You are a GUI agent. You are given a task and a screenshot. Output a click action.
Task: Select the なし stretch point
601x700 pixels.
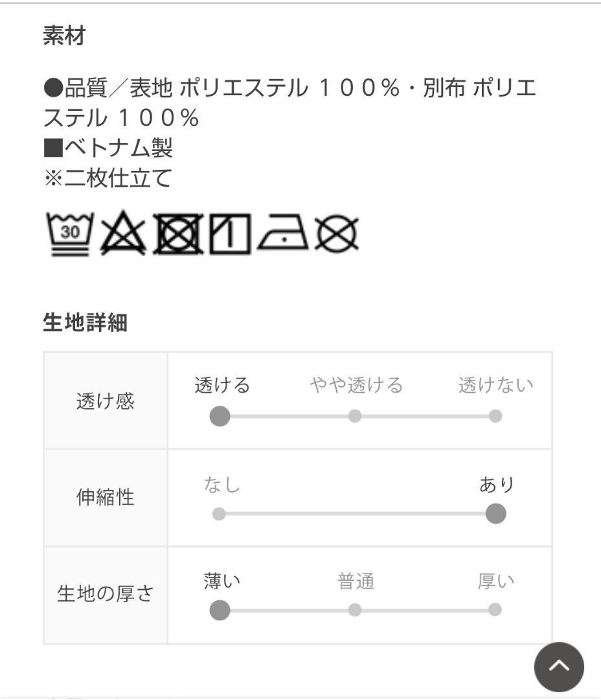tap(219, 514)
